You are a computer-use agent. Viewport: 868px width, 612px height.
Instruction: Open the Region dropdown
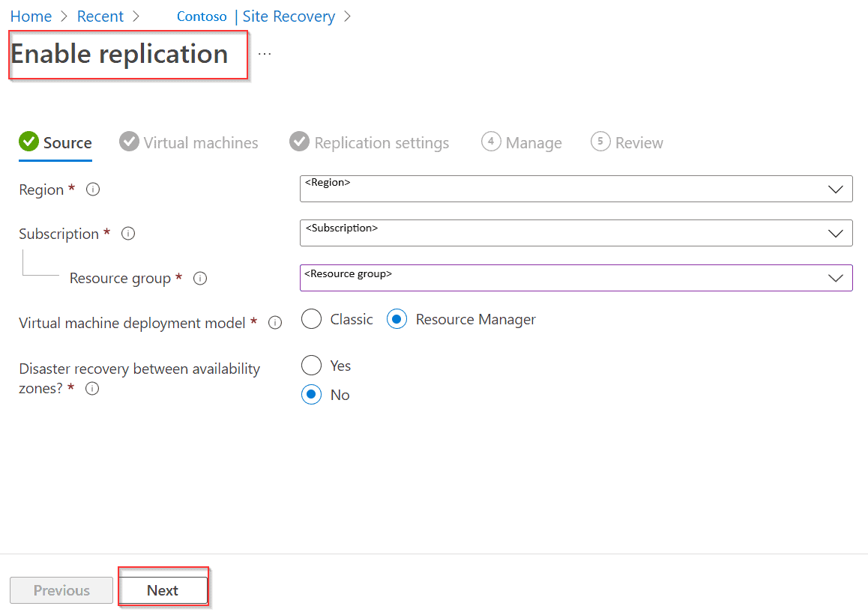[576, 189]
